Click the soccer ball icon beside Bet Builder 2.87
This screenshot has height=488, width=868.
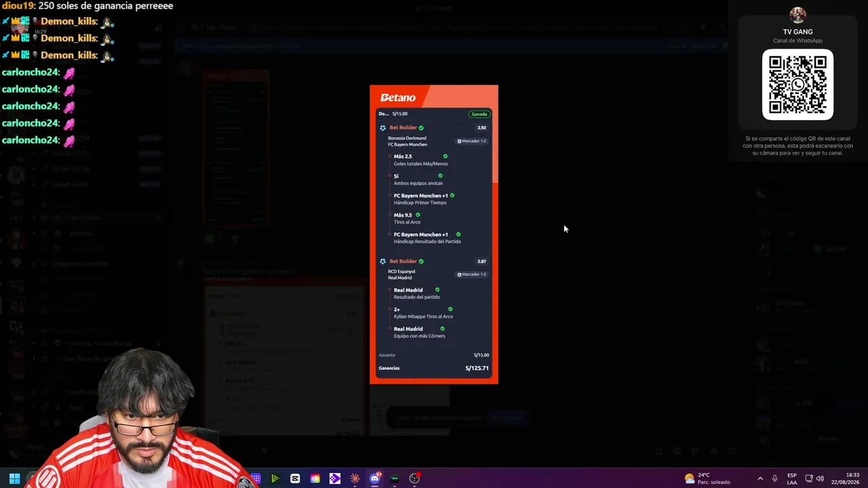[382, 261]
